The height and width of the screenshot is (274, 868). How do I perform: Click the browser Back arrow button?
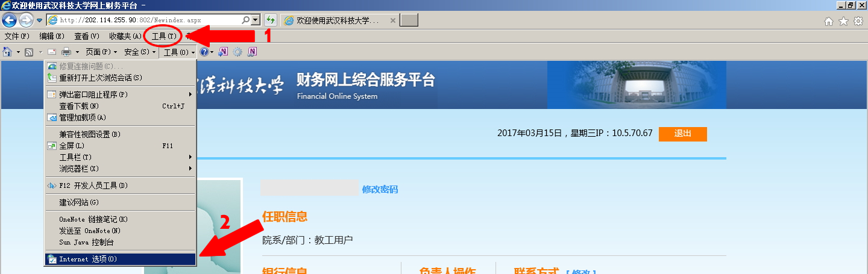(x=9, y=20)
